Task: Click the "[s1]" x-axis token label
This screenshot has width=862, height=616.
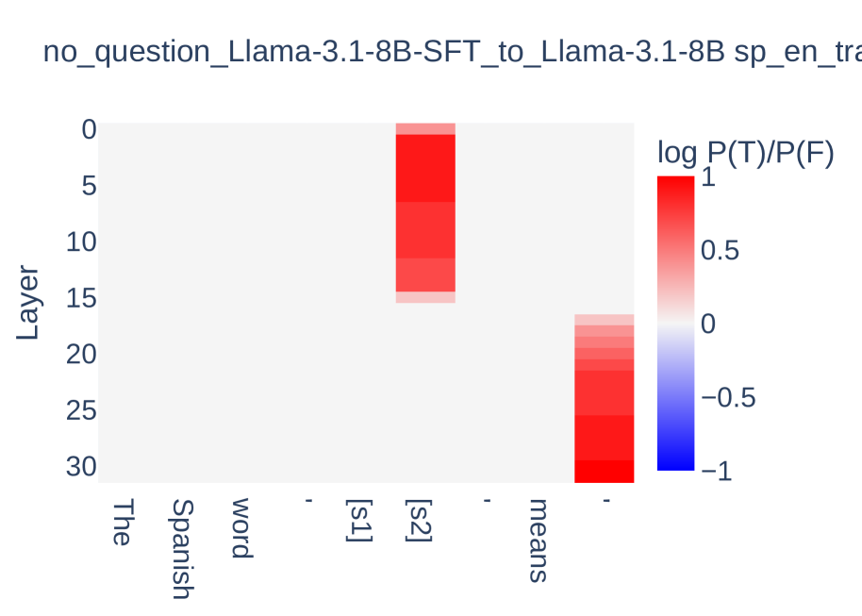Action: (x=360, y=521)
